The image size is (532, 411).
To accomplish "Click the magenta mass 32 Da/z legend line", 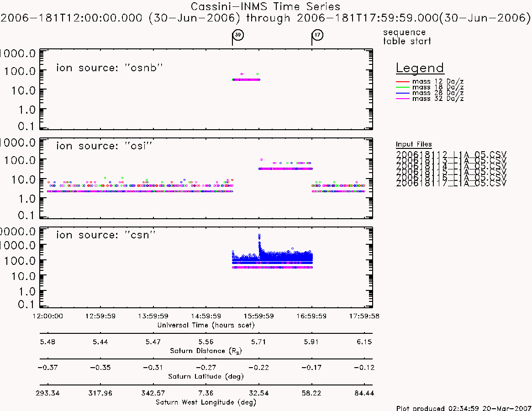I will (x=403, y=99).
